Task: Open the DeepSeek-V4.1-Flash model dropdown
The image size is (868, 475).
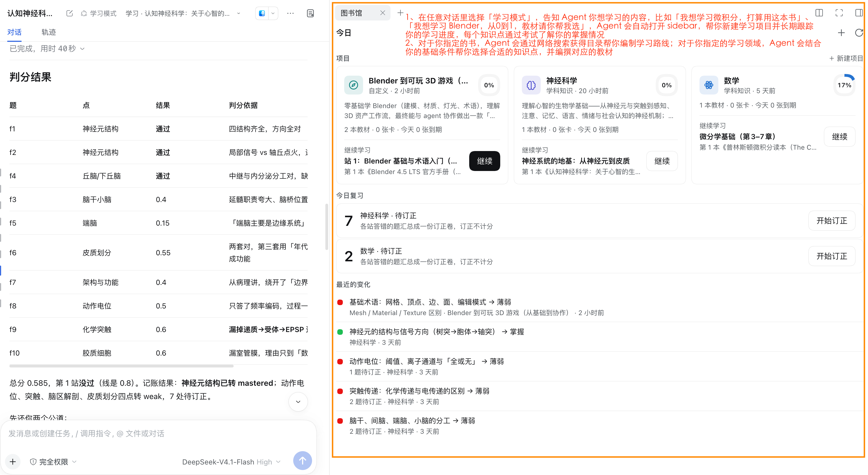Action: point(231,462)
